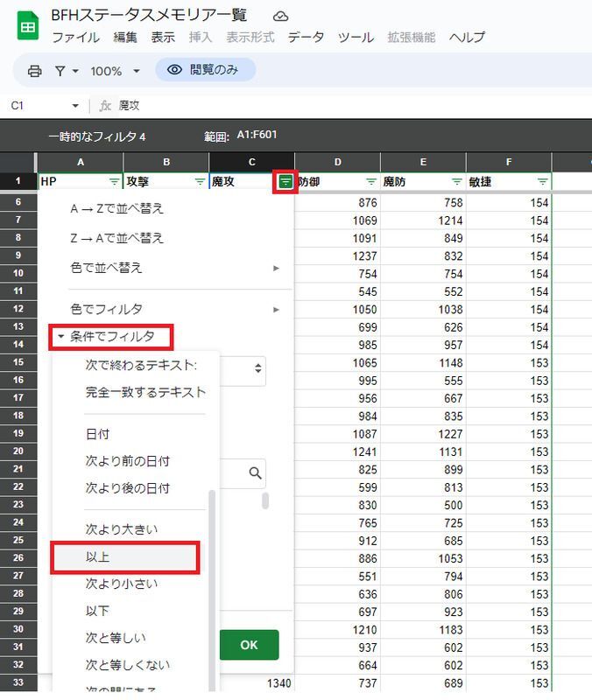Choose A→Zで並べ替え sort option

click(x=116, y=209)
